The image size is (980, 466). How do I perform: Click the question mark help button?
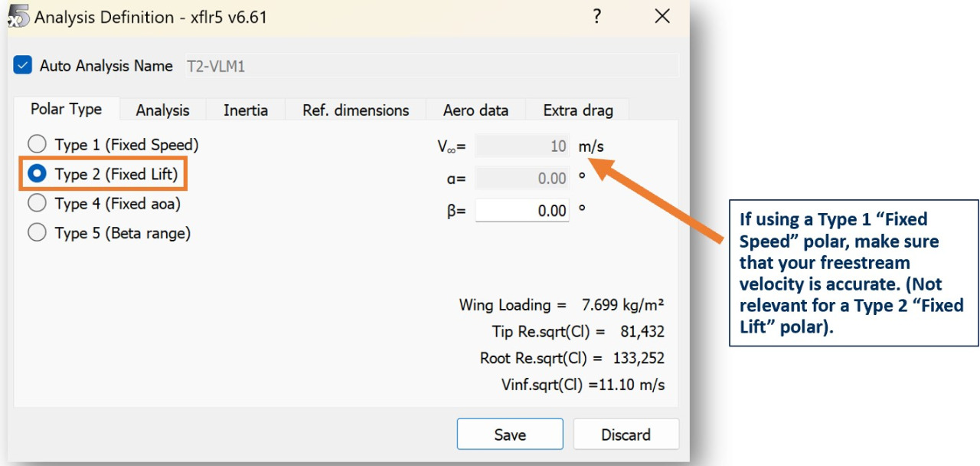597,17
